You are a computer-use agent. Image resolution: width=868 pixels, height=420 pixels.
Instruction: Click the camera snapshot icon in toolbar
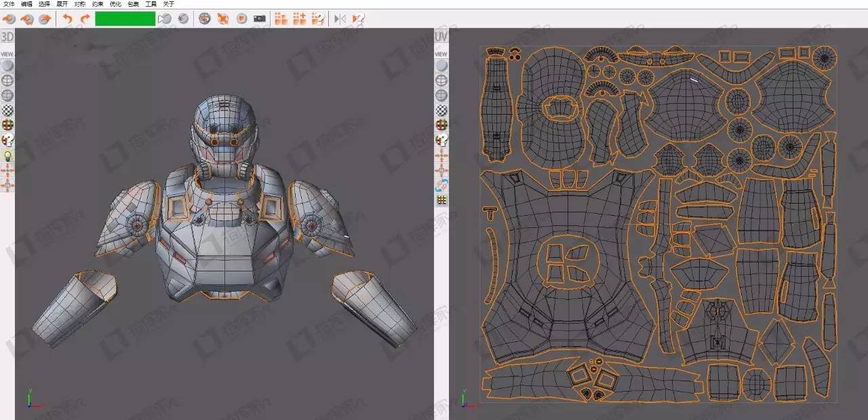coord(259,19)
